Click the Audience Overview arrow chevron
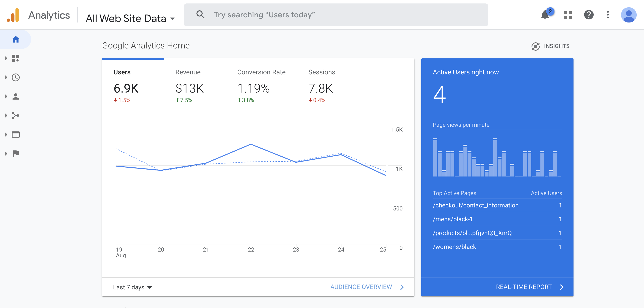Viewport: 644px width, 308px height. pos(402,287)
